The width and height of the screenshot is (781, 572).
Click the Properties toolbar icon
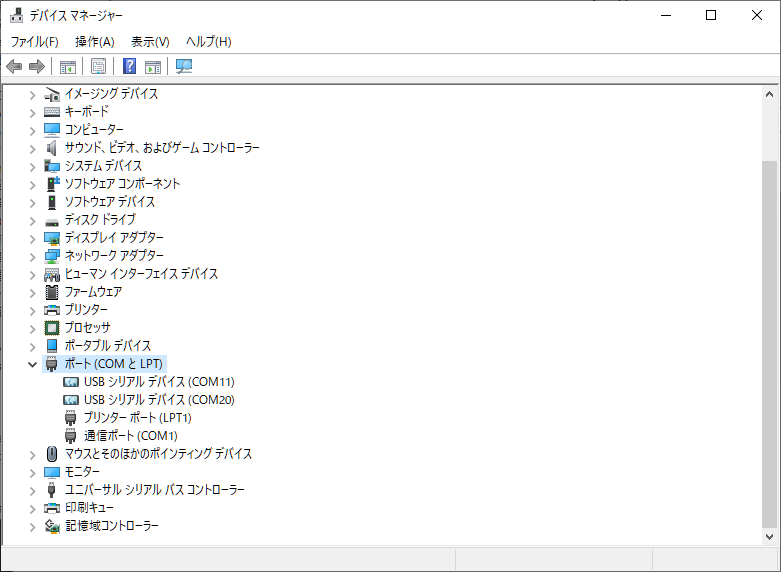click(98, 67)
